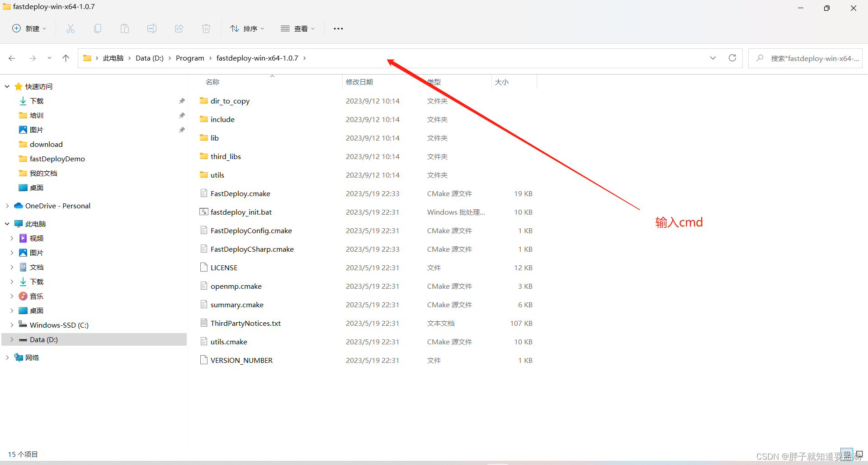Unpin 下载 from quick access

coord(182,101)
